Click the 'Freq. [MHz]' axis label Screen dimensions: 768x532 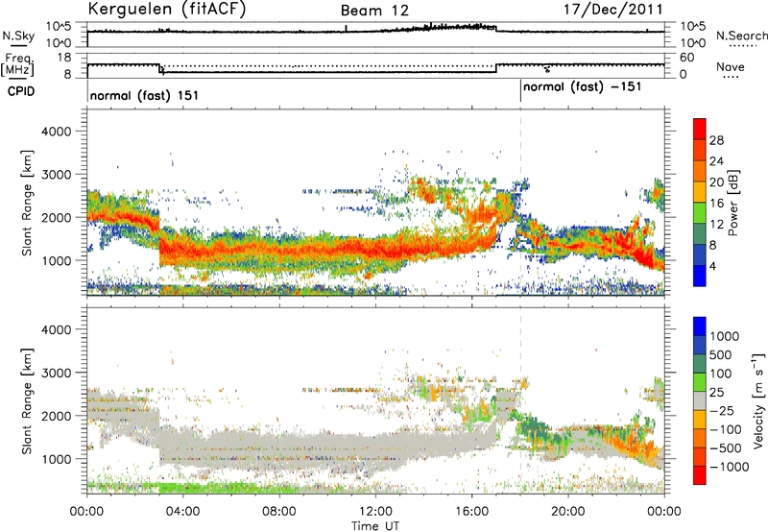pos(18,64)
